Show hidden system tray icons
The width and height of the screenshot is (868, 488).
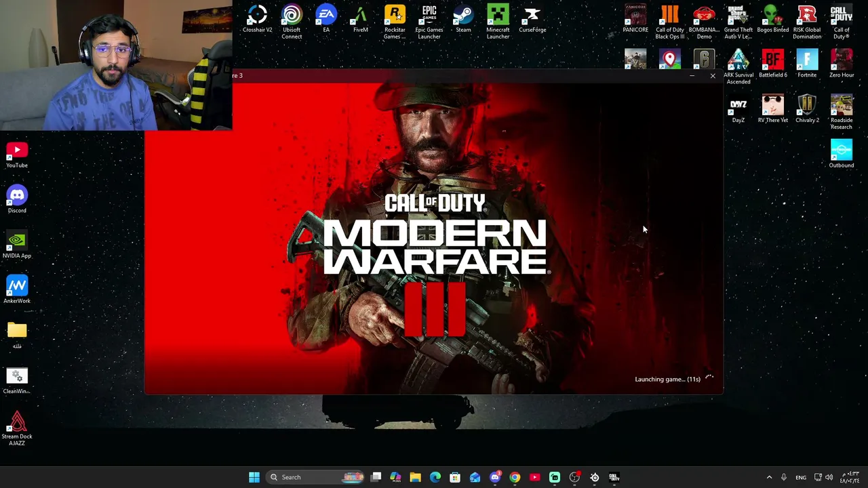point(769,477)
